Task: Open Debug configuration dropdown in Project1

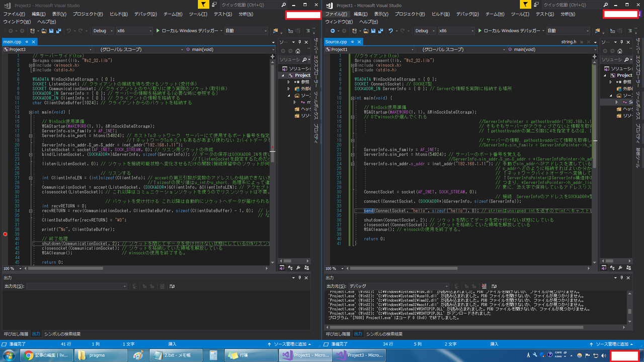Action: click(x=425, y=31)
